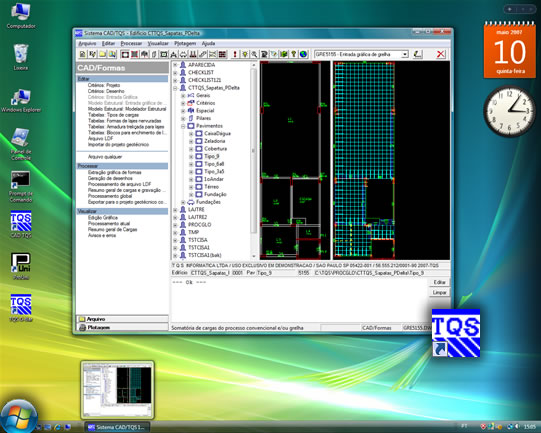Click the green cube toolbar icon

tap(284, 54)
